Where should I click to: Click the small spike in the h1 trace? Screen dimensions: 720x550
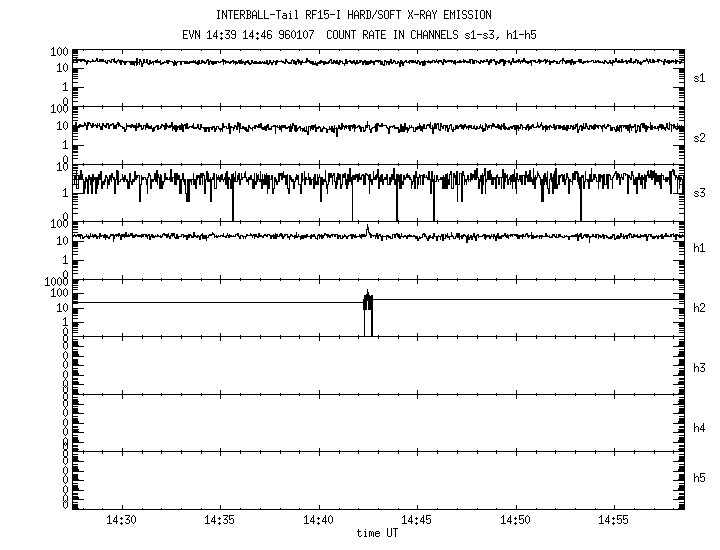click(368, 229)
